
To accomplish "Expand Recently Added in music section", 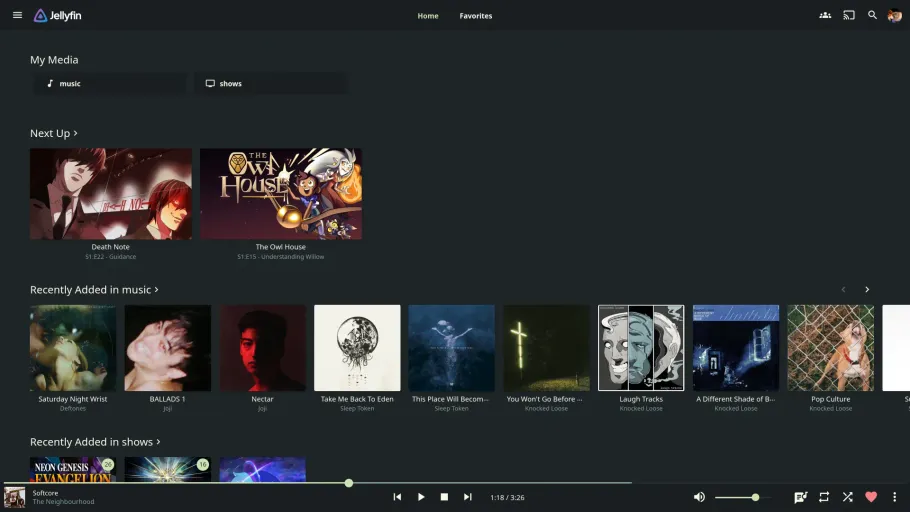I will pyautogui.click(x=94, y=290).
